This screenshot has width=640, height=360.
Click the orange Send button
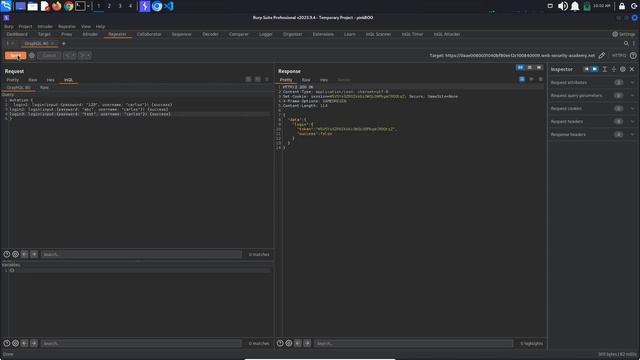(16, 56)
